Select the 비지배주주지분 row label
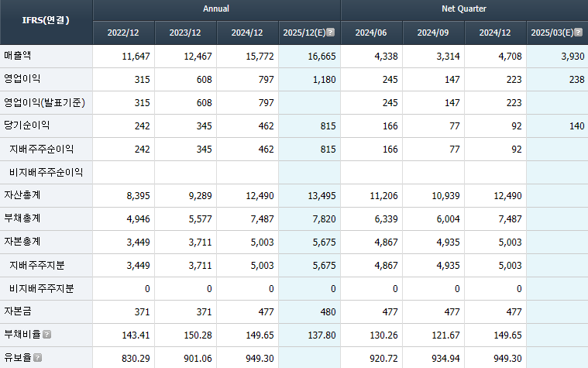The height and width of the screenshot is (368, 588). coord(41,288)
